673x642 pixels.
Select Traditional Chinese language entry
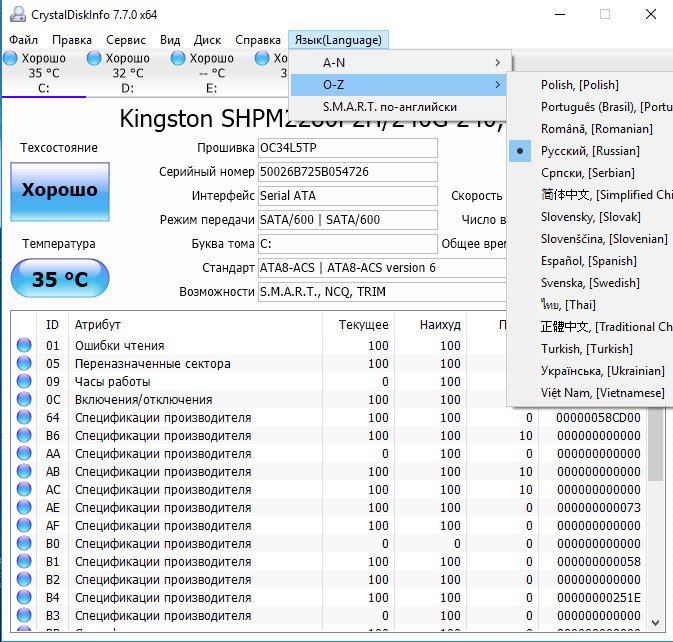click(x=591, y=327)
